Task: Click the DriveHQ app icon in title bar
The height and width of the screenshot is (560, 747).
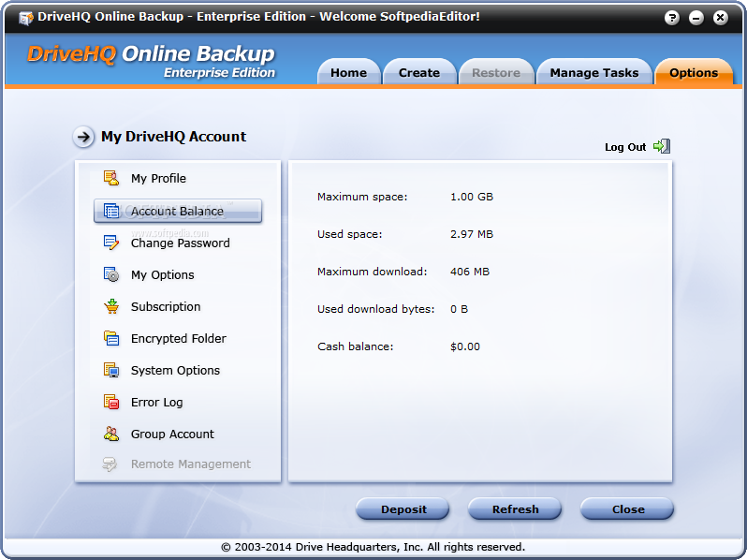Action: [25, 18]
